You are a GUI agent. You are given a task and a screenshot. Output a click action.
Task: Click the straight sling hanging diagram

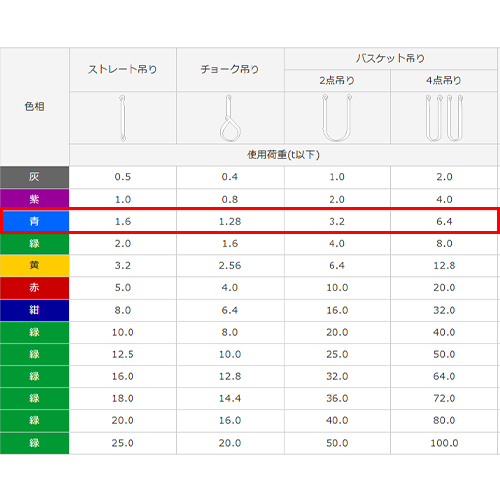[123, 118]
